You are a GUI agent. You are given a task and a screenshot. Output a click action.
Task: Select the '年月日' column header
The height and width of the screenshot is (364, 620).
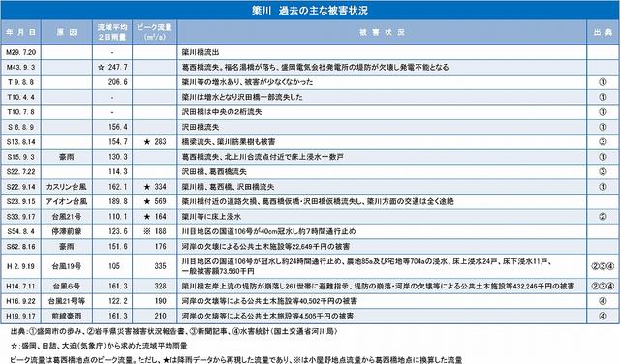(21, 32)
